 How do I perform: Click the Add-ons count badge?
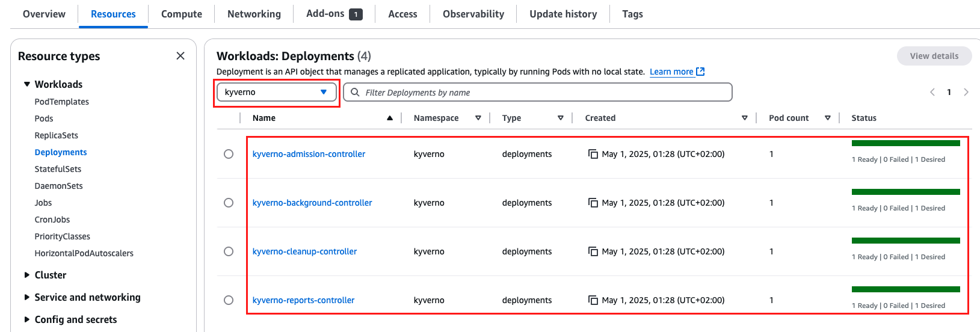(x=356, y=14)
